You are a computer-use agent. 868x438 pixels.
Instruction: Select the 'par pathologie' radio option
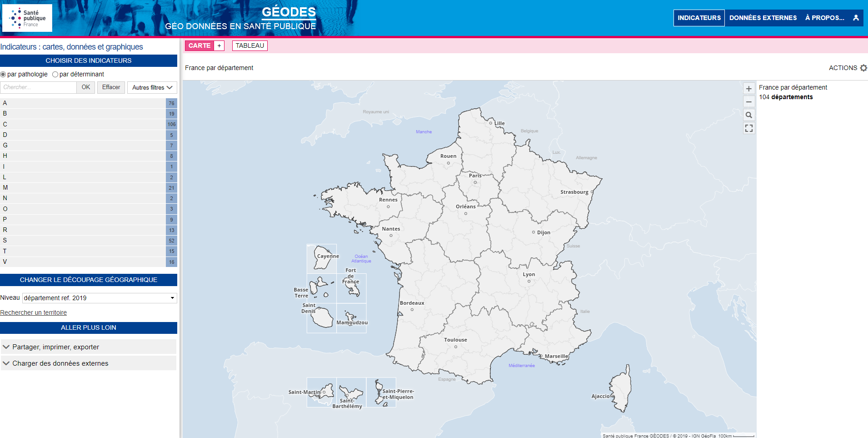(4, 75)
